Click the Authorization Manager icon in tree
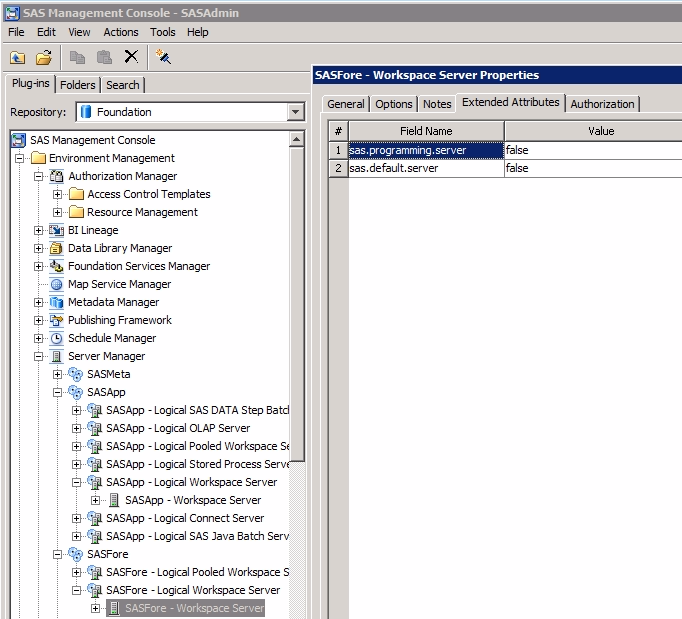Image resolution: width=682 pixels, height=619 pixels. click(57, 176)
